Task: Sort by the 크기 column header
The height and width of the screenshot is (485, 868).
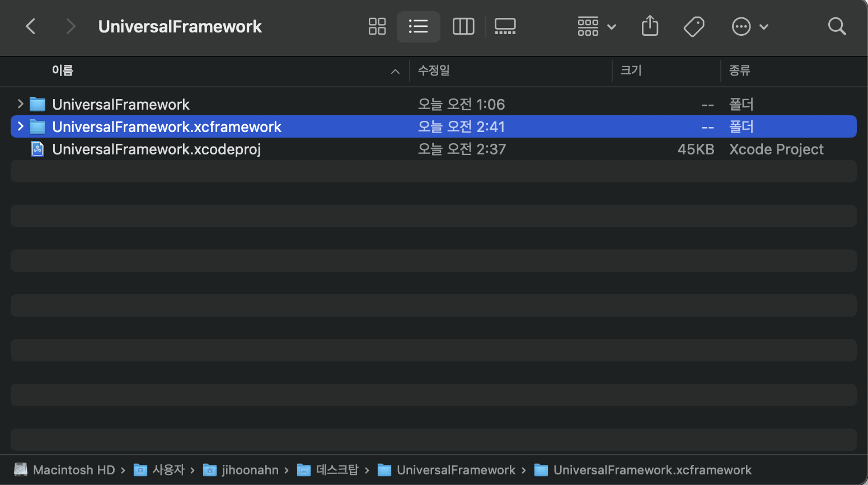Action: [631, 70]
